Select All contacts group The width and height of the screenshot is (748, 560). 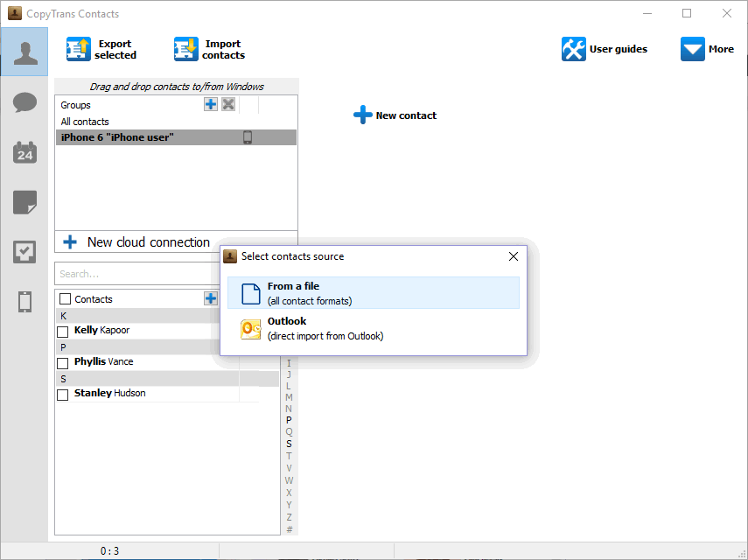85,122
